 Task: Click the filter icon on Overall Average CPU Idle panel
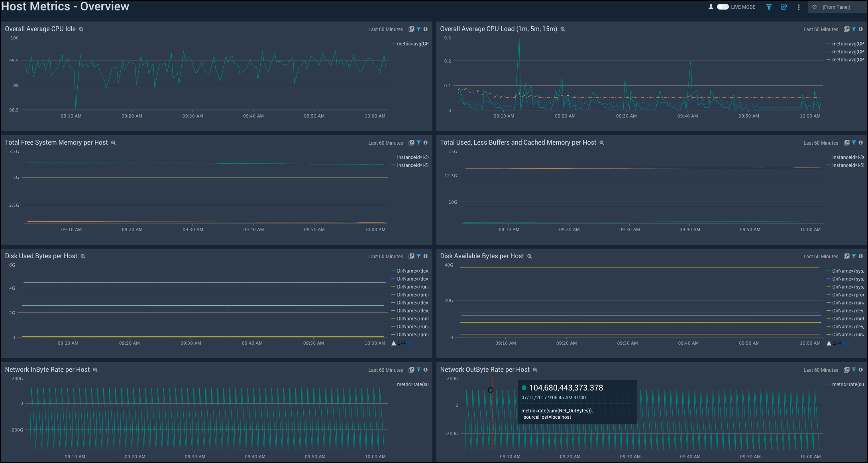coord(418,29)
